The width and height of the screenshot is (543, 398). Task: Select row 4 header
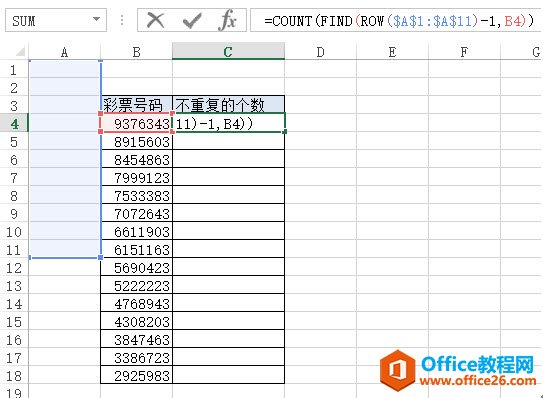14,124
